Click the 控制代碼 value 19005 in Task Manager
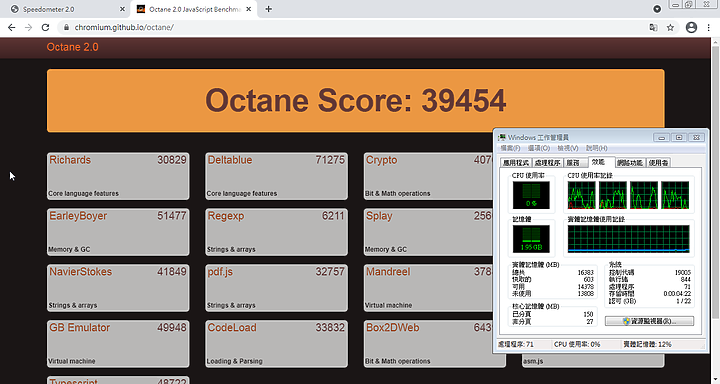 [682, 272]
